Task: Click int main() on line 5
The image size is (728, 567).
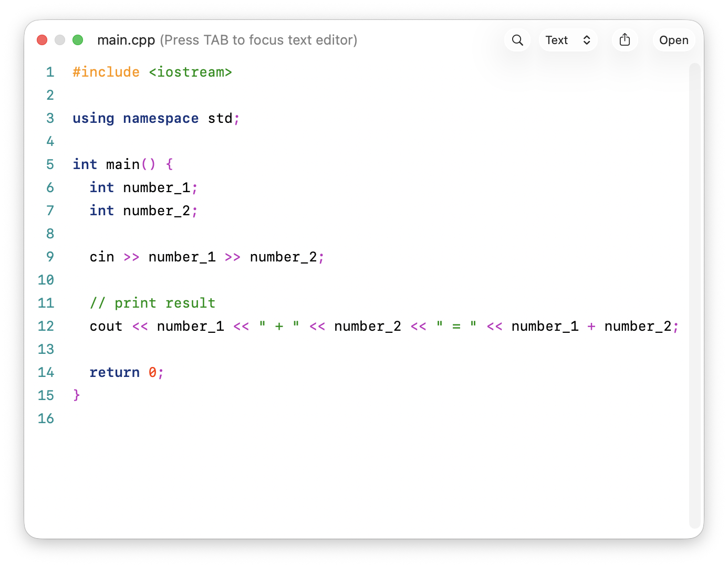Action: 121,164
